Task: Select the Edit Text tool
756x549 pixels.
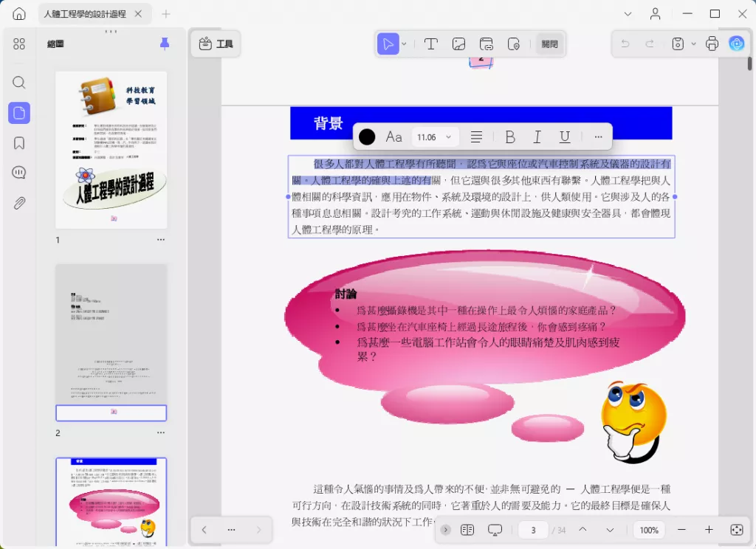Action: 431,44
